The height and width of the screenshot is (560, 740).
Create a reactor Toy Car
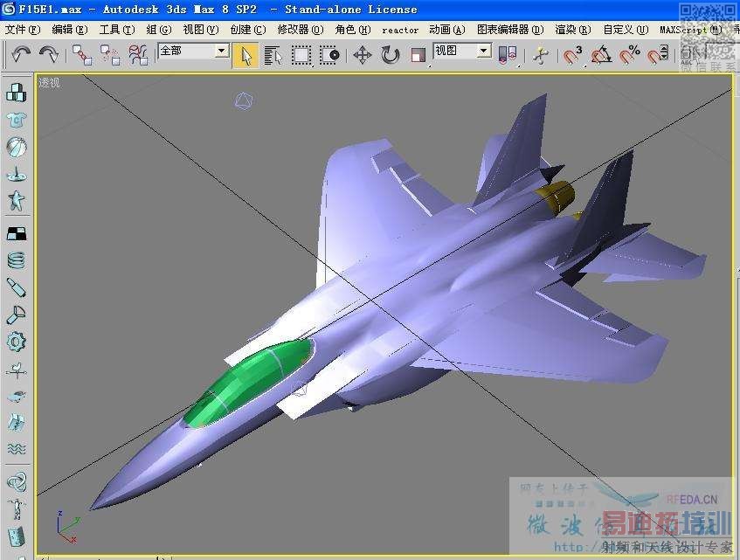(x=16, y=397)
